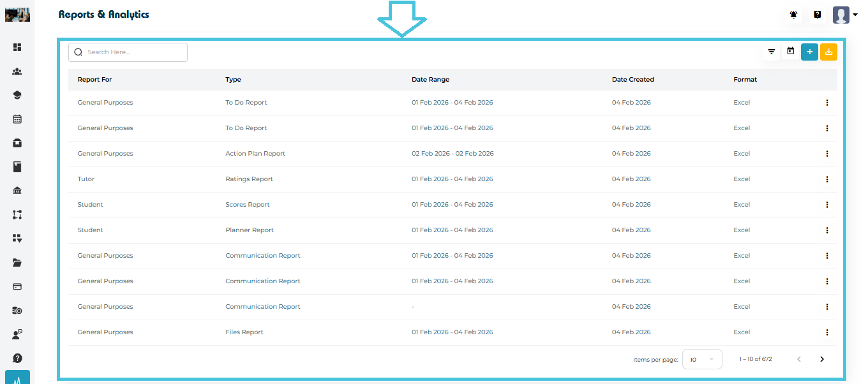Open actions menu for Ratings Report row
The width and height of the screenshot is (868, 384).
coord(827,179)
